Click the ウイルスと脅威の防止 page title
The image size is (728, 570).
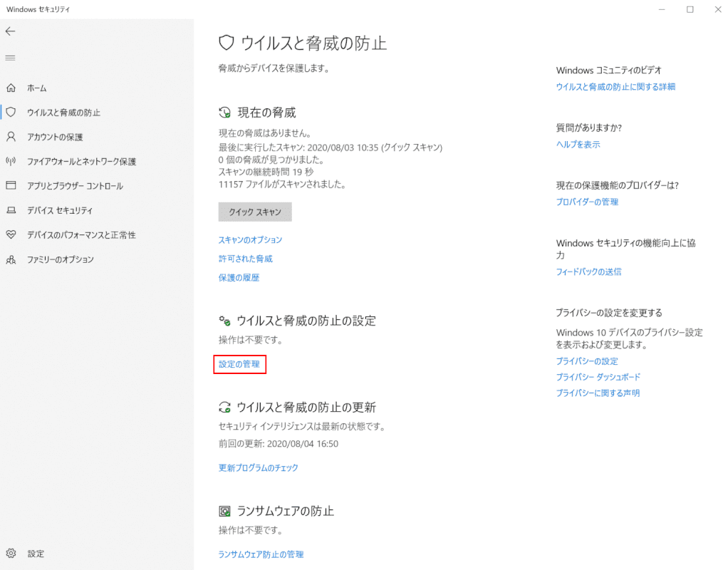click(314, 43)
